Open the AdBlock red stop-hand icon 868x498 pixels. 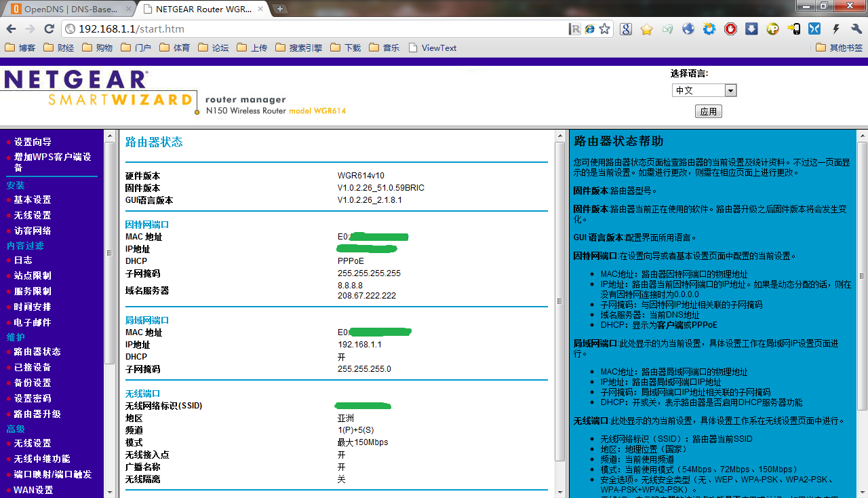coord(730,29)
